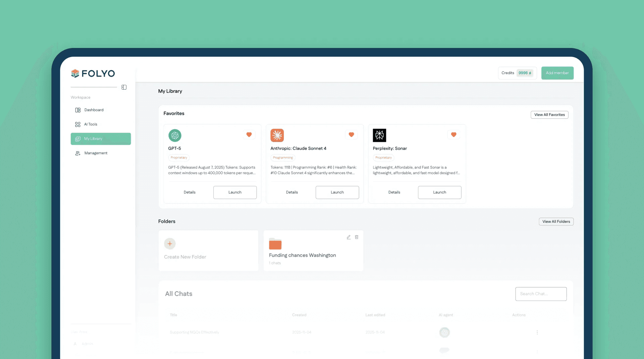Click the Search Chat input field
This screenshot has width=644, height=359.
click(x=541, y=294)
